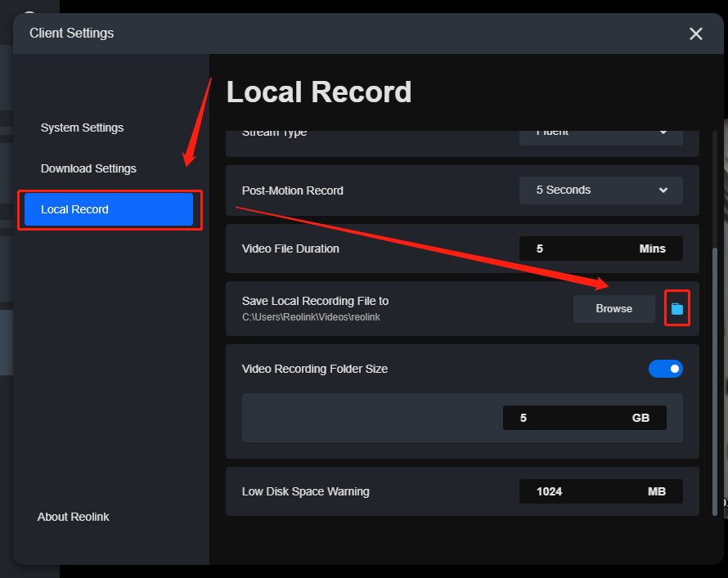Expand the Post-Motion Record 5 Seconds dropdown
This screenshot has height=578, width=728.
pos(600,190)
